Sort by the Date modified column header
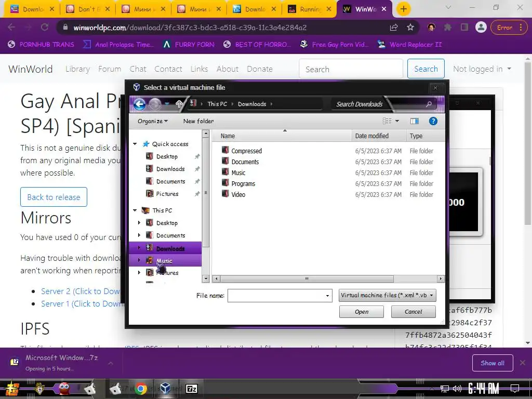The height and width of the screenshot is (399, 532). click(x=379, y=136)
